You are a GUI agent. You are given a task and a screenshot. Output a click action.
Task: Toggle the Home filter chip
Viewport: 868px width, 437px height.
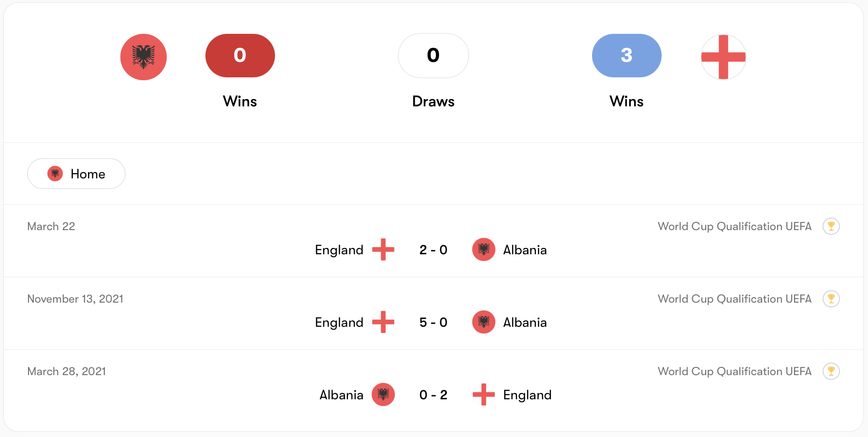click(76, 174)
